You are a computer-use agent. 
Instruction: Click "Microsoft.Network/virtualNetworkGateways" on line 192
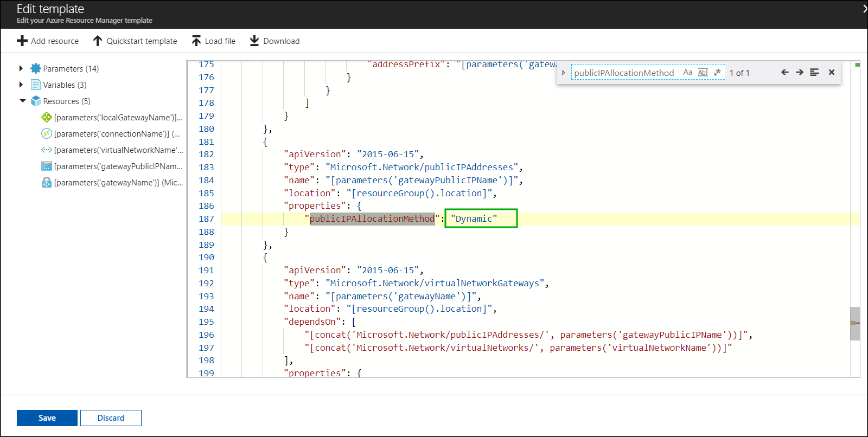tap(435, 283)
